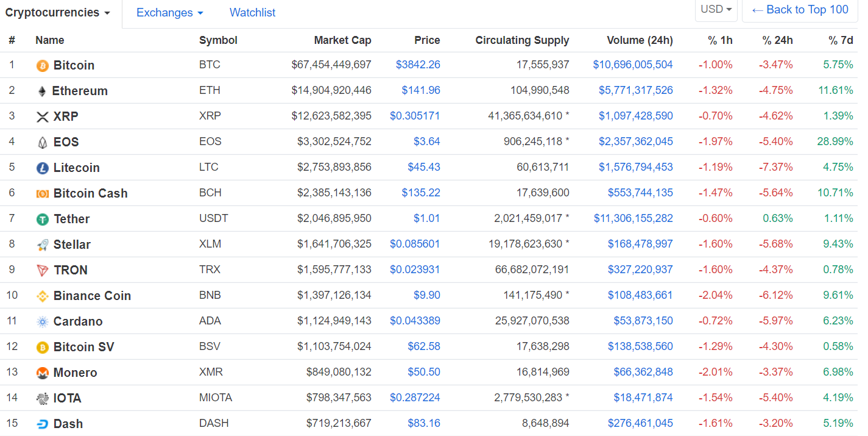The height and width of the screenshot is (436, 868).
Task: Expand the Exchanges dropdown
Action: (x=169, y=13)
